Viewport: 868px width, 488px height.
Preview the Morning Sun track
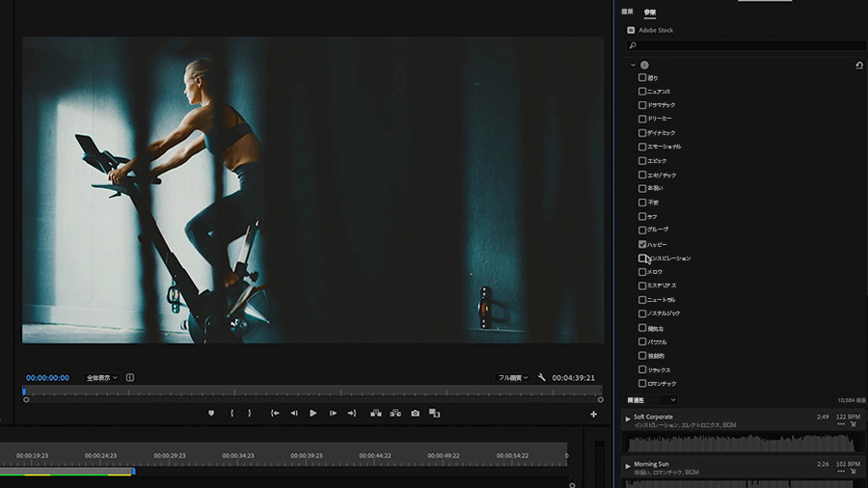(x=628, y=467)
